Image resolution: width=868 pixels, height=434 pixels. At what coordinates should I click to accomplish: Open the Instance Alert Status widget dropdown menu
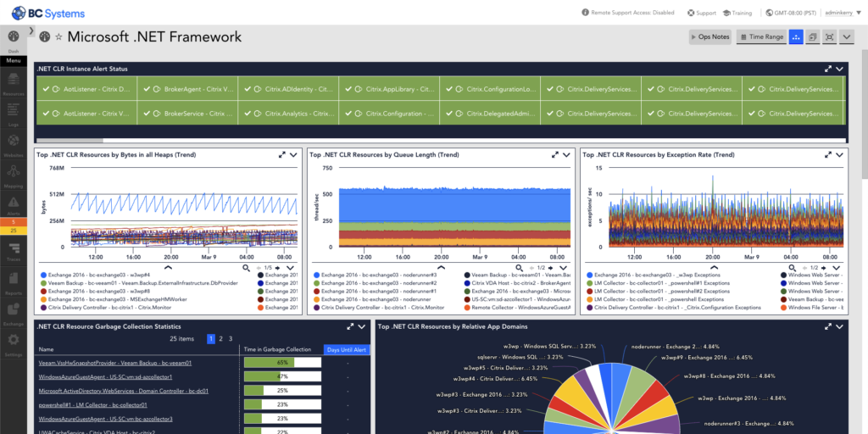click(840, 70)
